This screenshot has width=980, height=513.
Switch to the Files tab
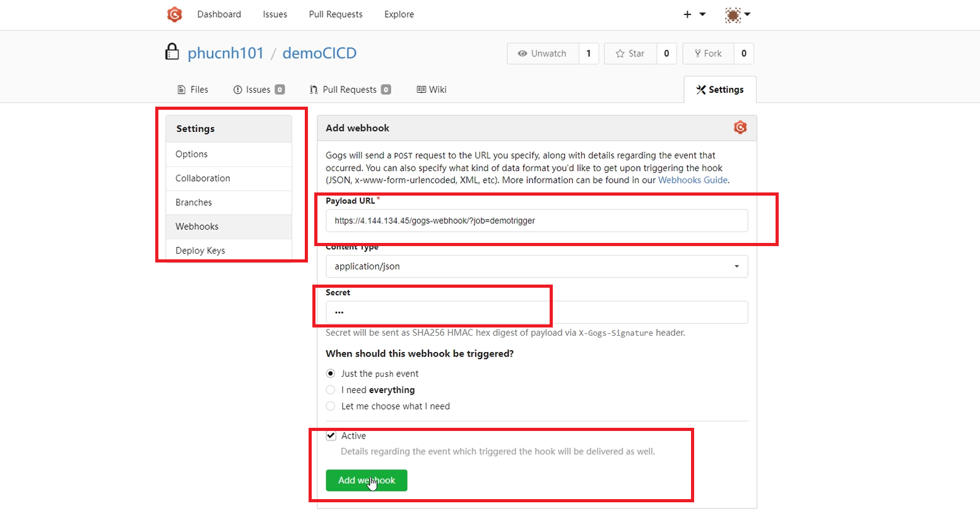pyautogui.click(x=193, y=90)
